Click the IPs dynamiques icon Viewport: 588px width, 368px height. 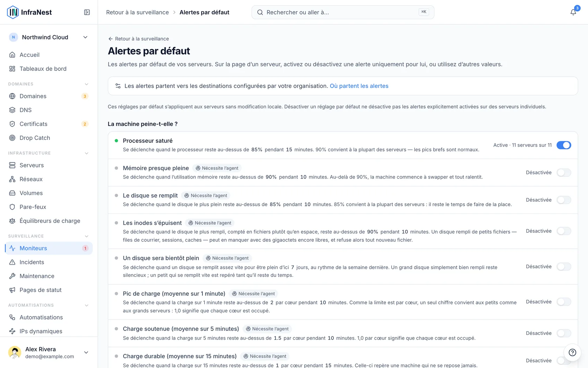[12, 331]
